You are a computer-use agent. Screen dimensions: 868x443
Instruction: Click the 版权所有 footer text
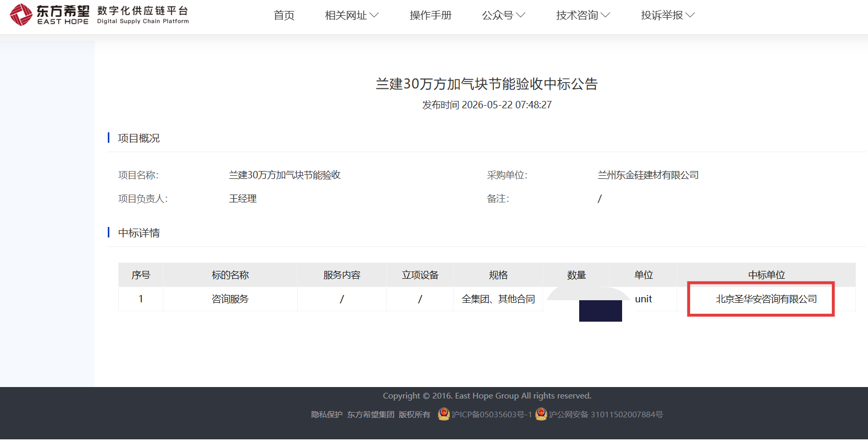414,415
